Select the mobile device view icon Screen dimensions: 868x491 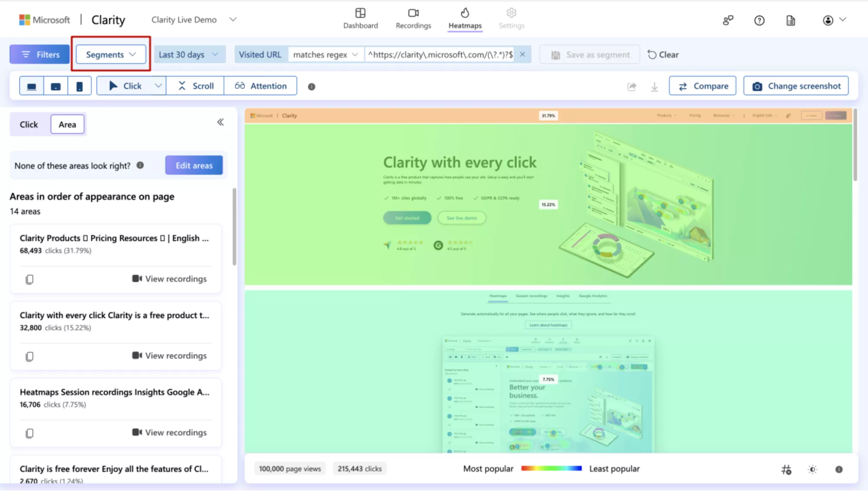(x=79, y=86)
